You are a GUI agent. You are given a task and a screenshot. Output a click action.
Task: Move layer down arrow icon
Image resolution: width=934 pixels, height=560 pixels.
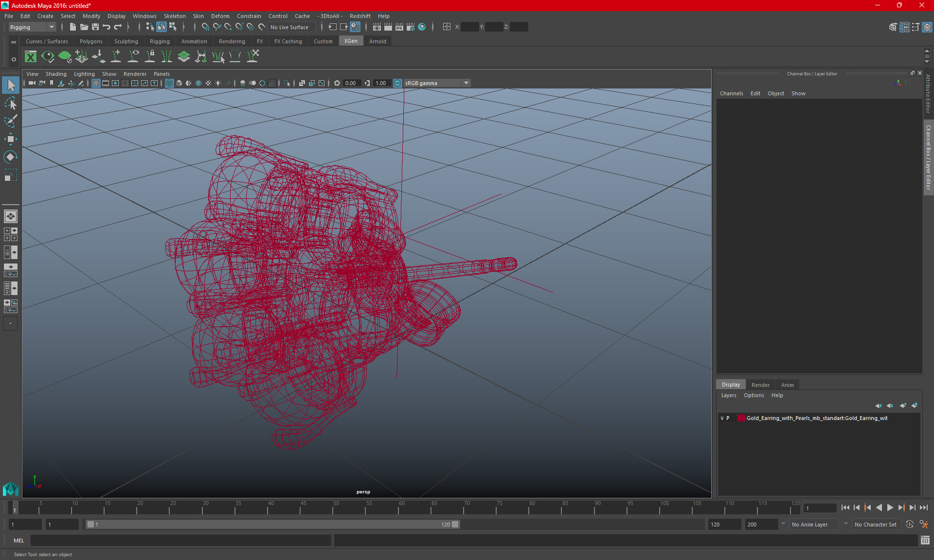coord(890,405)
